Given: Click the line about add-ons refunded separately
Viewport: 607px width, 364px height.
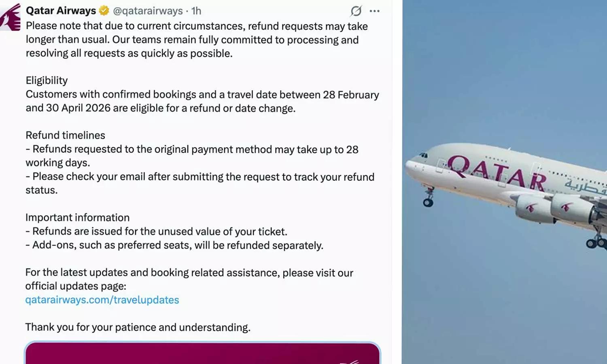Looking at the screenshot, I should [x=174, y=245].
